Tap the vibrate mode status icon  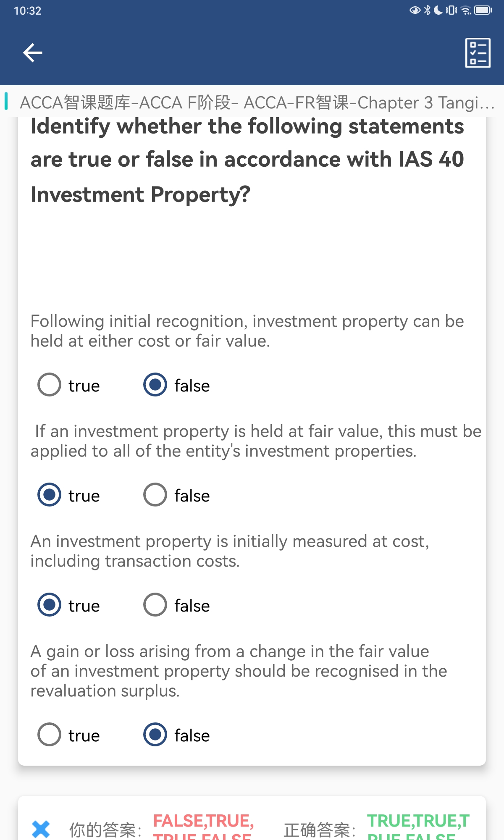click(x=451, y=10)
